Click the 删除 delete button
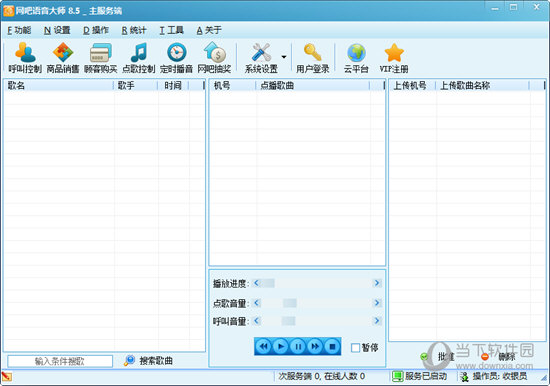Screen dimensions: 550x386 (x=498, y=357)
